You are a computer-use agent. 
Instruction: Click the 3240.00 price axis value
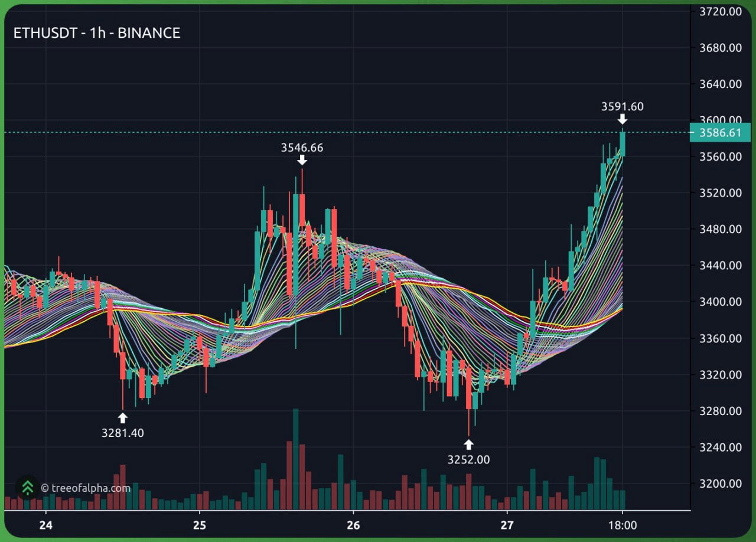click(720, 448)
